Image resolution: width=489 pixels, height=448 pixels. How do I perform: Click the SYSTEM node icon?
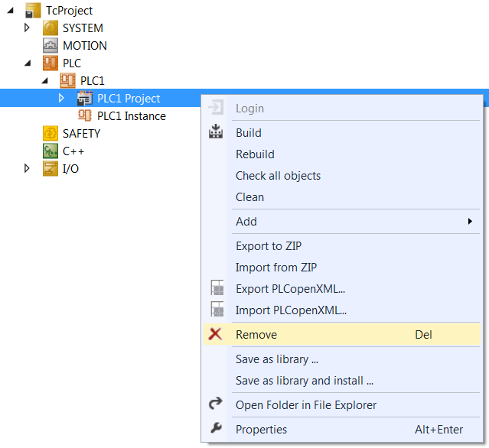click(x=51, y=28)
